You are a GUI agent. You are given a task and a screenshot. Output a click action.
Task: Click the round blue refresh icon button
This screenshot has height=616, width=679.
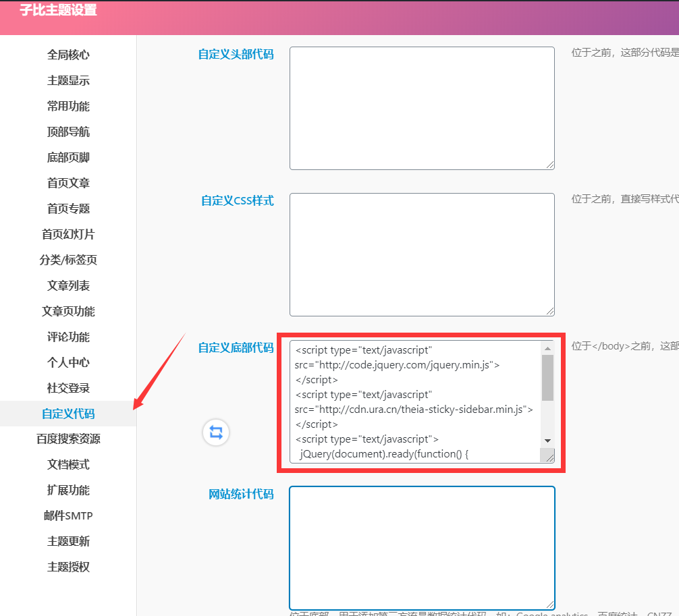click(216, 432)
